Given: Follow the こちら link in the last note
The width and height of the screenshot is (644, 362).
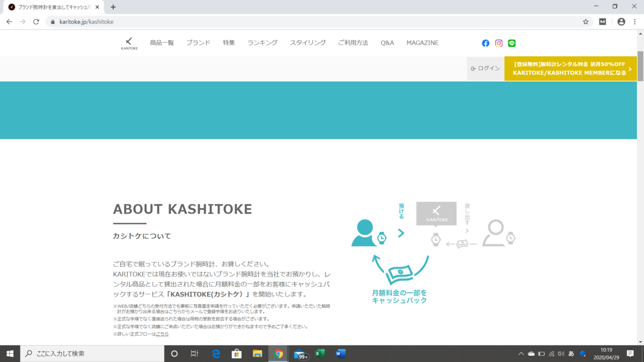Looking at the screenshot, I should [162, 334].
